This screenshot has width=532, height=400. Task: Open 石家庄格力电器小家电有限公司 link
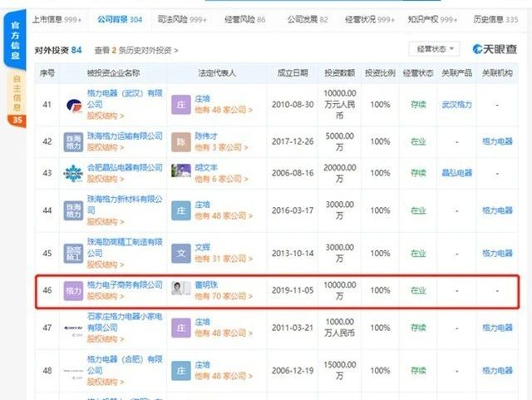coord(125,322)
